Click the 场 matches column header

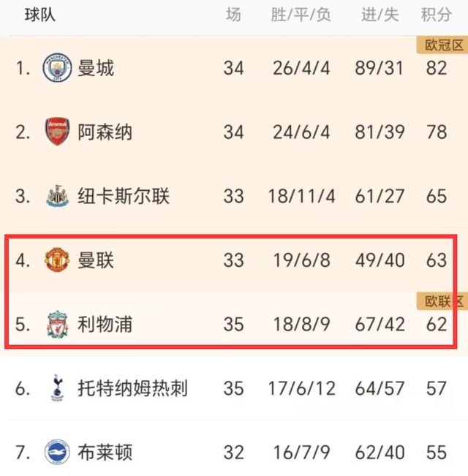[x=233, y=15]
